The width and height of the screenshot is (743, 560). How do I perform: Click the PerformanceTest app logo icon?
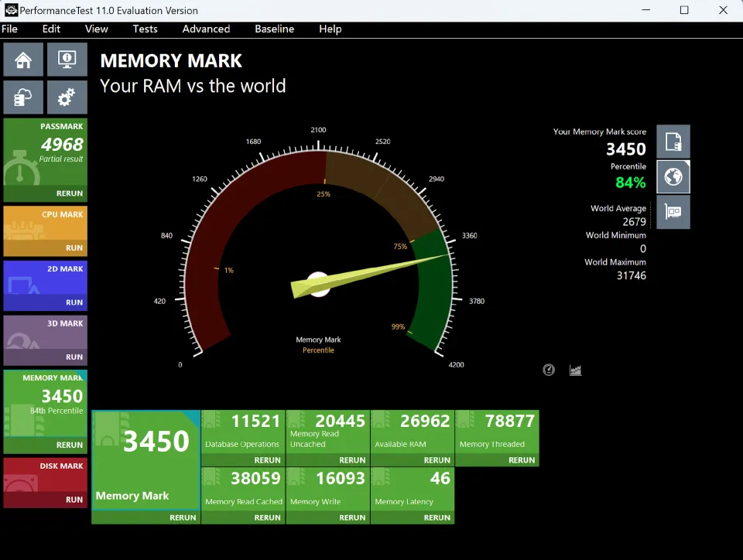coord(10,10)
